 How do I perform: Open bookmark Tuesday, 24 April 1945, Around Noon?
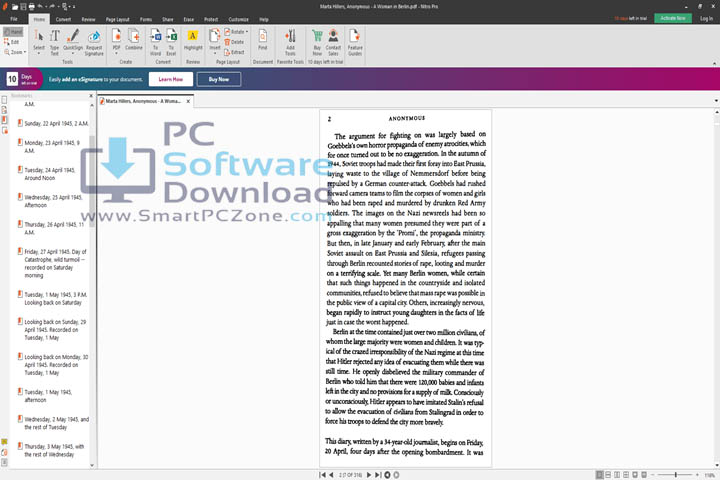(x=46, y=174)
